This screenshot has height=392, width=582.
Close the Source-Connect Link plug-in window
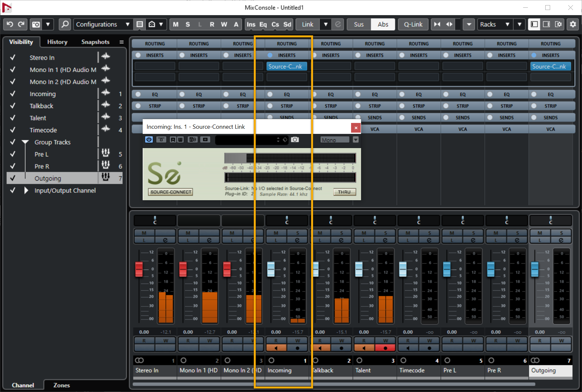[356, 128]
